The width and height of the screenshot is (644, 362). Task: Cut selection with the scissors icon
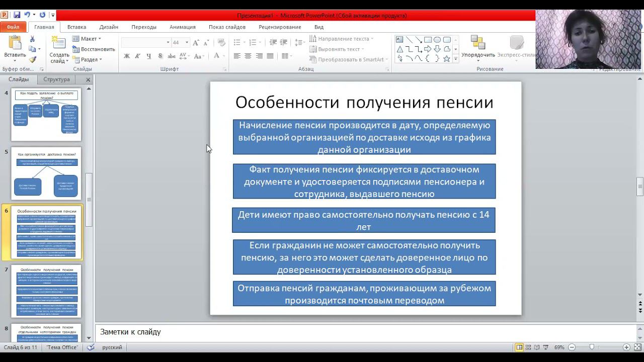click(x=32, y=39)
